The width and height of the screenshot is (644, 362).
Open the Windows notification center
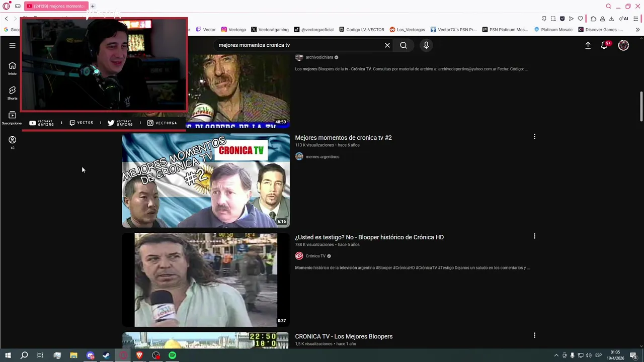pos(634,355)
